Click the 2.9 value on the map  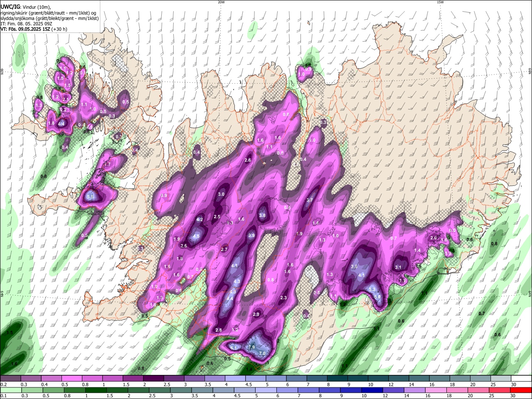(256, 314)
